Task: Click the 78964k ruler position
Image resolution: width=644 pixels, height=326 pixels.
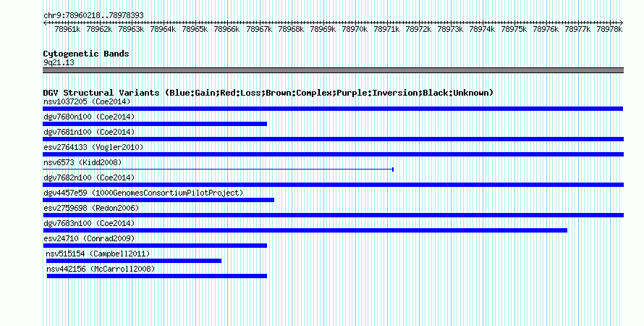Action: click(x=163, y=29)
